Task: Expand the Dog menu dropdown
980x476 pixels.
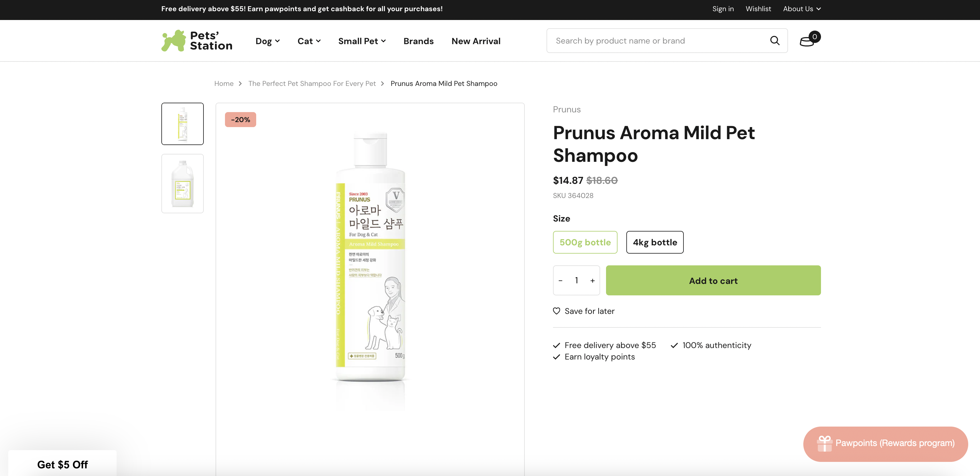Action: point(267,41)
